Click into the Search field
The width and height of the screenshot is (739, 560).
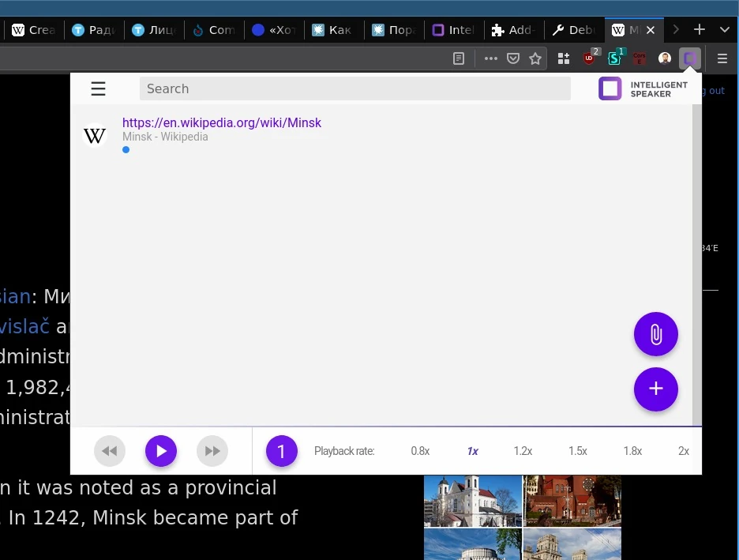354,88
